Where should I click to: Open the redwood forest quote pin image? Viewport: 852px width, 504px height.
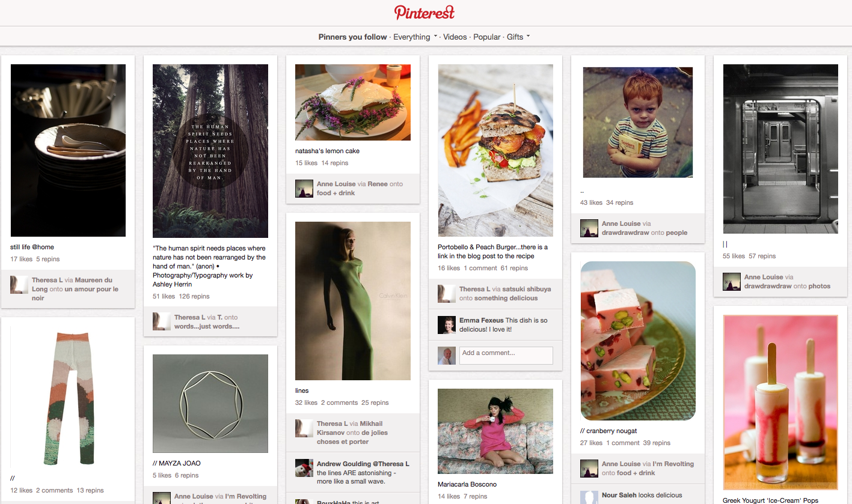point(210,151)
